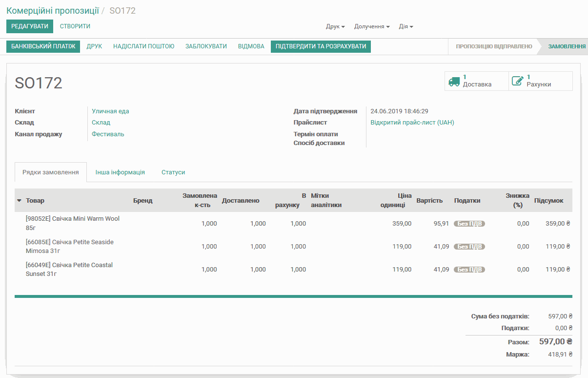Select row Свічка Mini Warm Wool 85г
The image size is (588, 378).
click(293, 223)
